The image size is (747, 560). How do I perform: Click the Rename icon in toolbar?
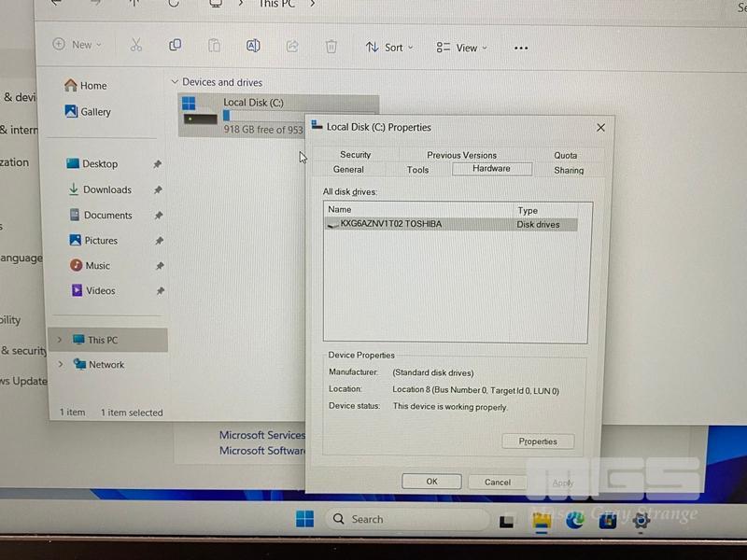(253, 46)
